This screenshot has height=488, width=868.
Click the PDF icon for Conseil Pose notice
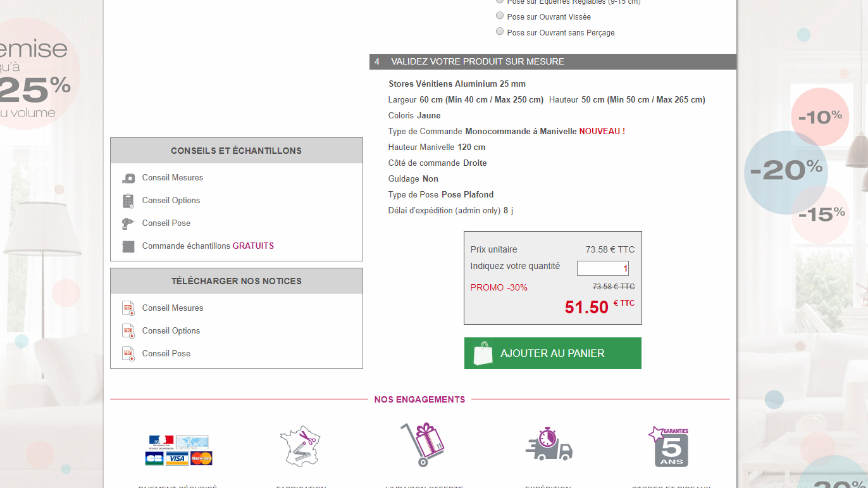128,354
